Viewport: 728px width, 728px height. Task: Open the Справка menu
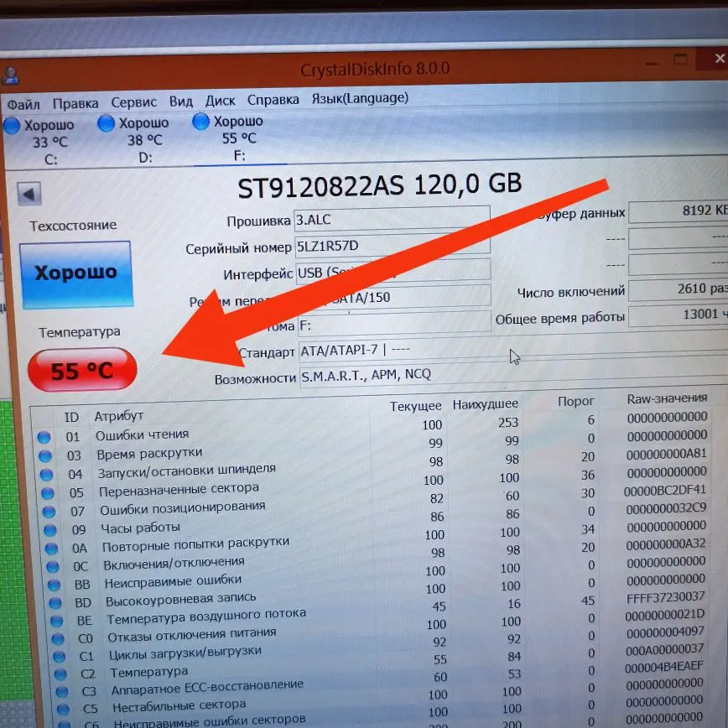pyautogui.click(x=273, y=99)
